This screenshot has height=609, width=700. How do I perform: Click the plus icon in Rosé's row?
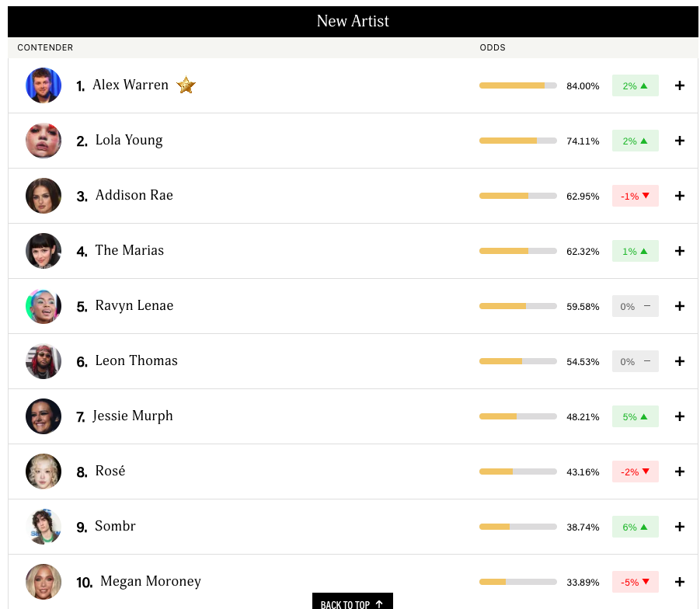680,472
